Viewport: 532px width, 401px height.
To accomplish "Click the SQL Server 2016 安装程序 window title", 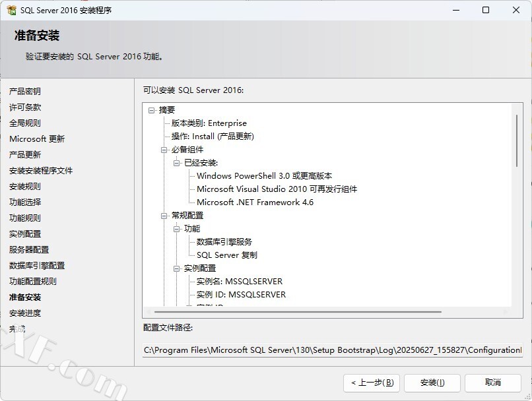I will tap(66, 10).
